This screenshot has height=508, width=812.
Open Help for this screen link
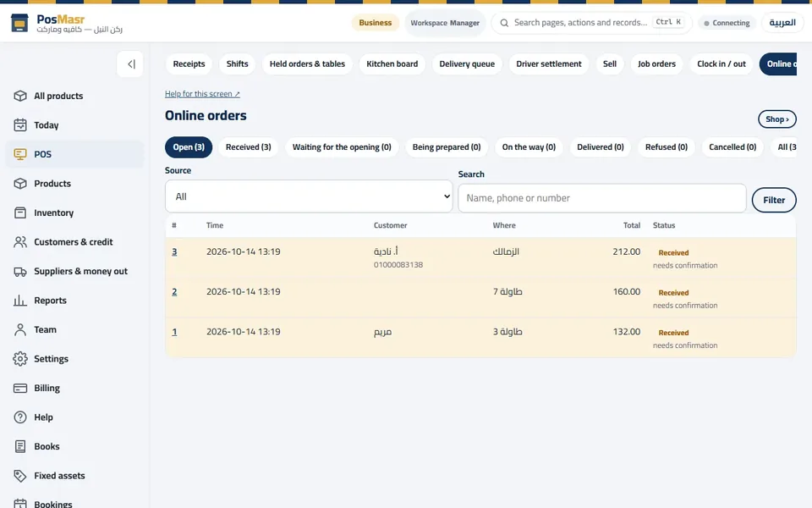(x=202, y=94)
